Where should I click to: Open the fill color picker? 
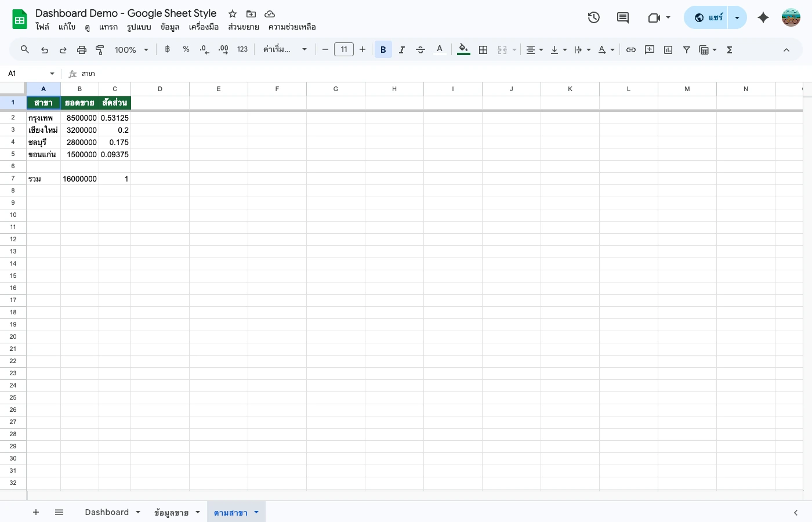pos(463,49)
